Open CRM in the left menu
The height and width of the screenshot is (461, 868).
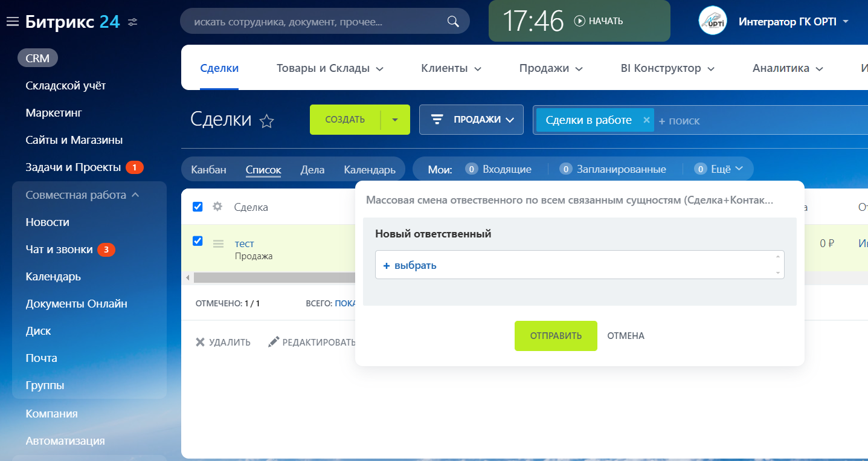38,59
